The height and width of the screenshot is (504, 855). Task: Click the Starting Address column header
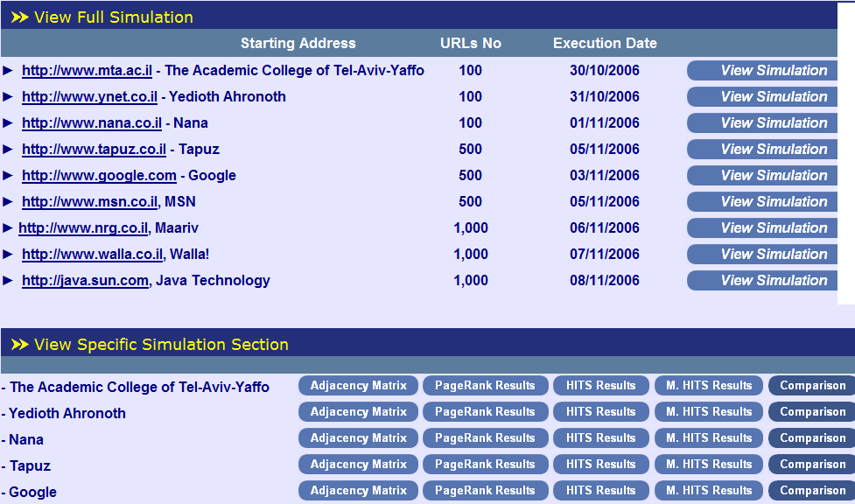click(x=298, y=43)
